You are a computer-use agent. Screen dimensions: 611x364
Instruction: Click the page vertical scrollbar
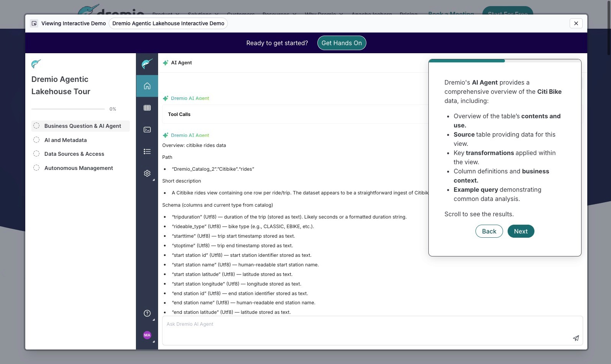[x=609, y=29]
